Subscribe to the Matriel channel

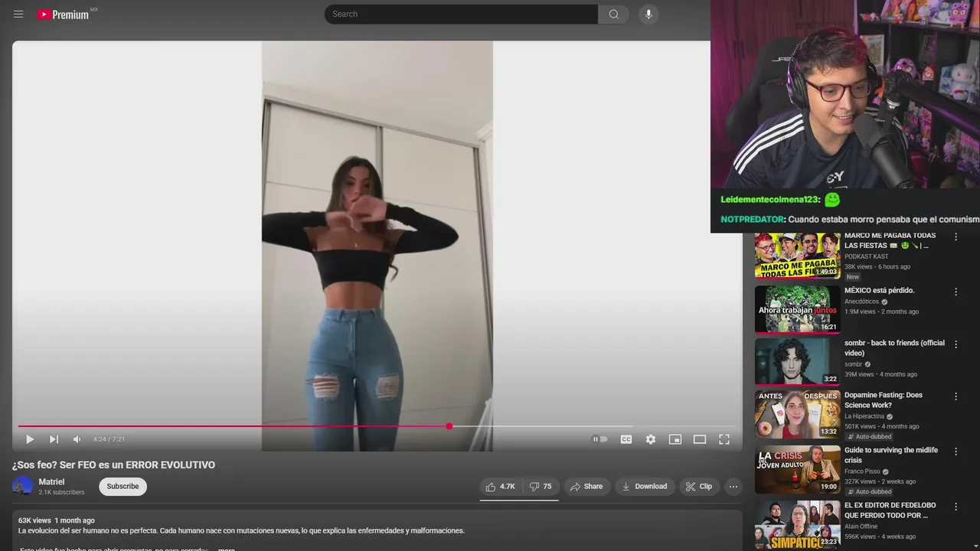(x=122, y=487)
